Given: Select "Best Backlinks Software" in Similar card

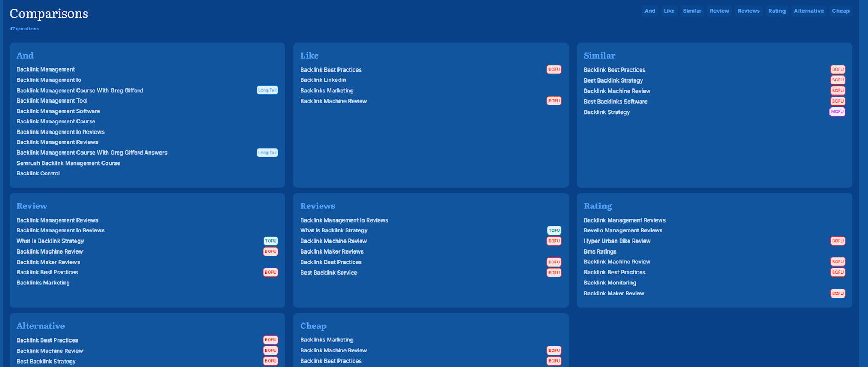Looking at the screenshot, I should 615,102.
